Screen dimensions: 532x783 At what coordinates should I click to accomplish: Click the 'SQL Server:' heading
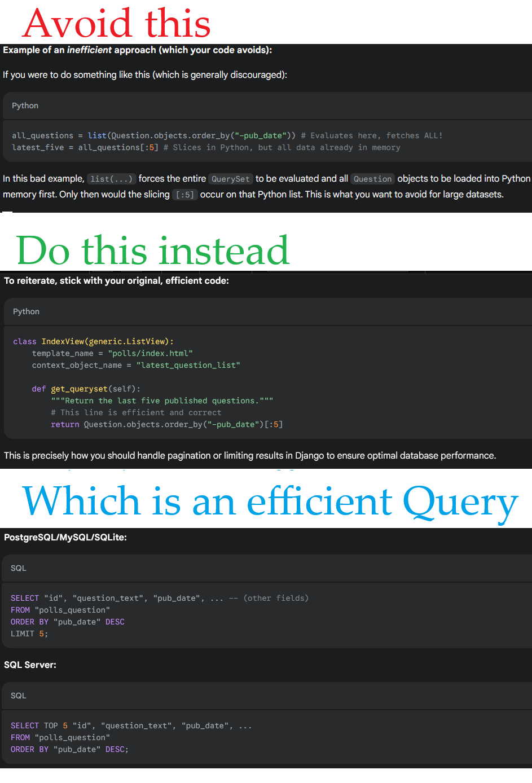30,665
